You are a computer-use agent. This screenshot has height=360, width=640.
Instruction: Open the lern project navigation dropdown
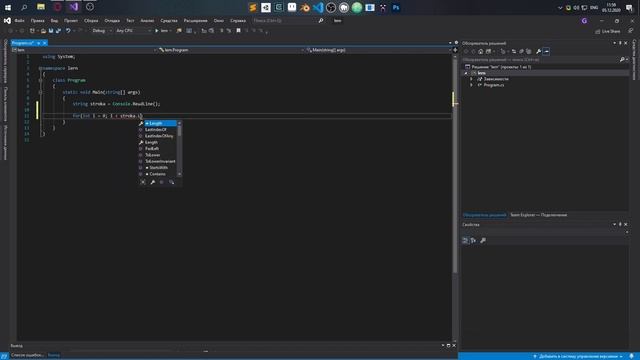click(84, 50)
